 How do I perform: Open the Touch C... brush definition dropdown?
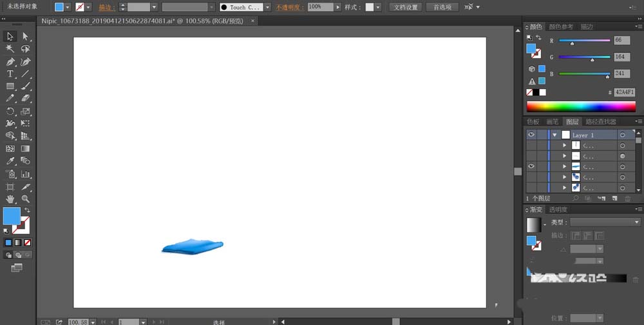pyautogui.click(x=267, y=7)
